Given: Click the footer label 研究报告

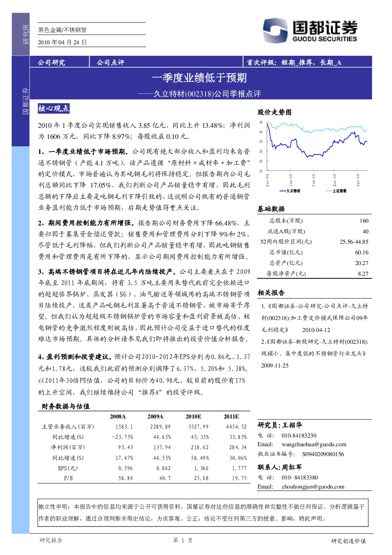Looking at the screenshot, I should click(x=51, y=540).
